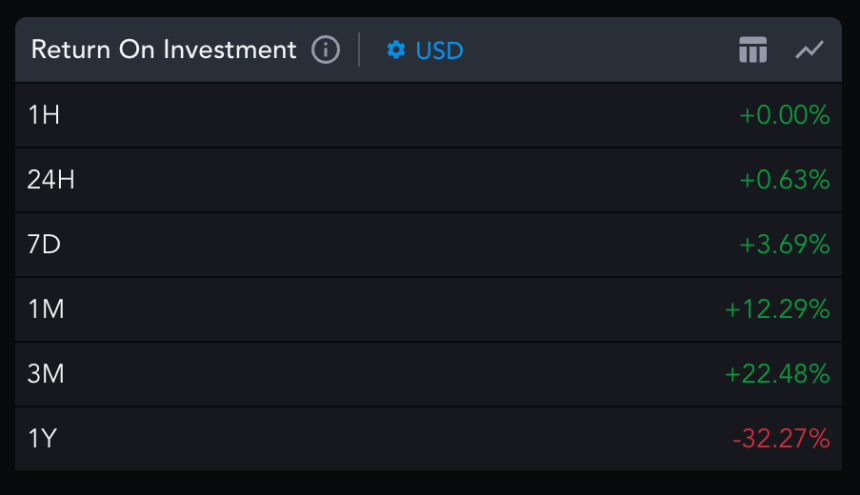Click empty header space left of table icon
Screen dimensions: 860x495
coord(600,49)
